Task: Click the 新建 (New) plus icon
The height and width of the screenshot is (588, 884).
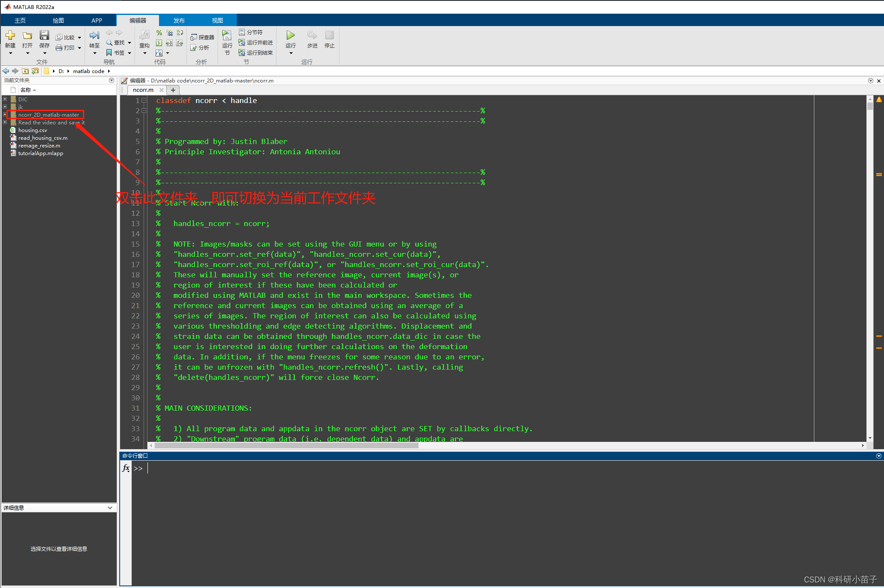Action: [10, 35]
